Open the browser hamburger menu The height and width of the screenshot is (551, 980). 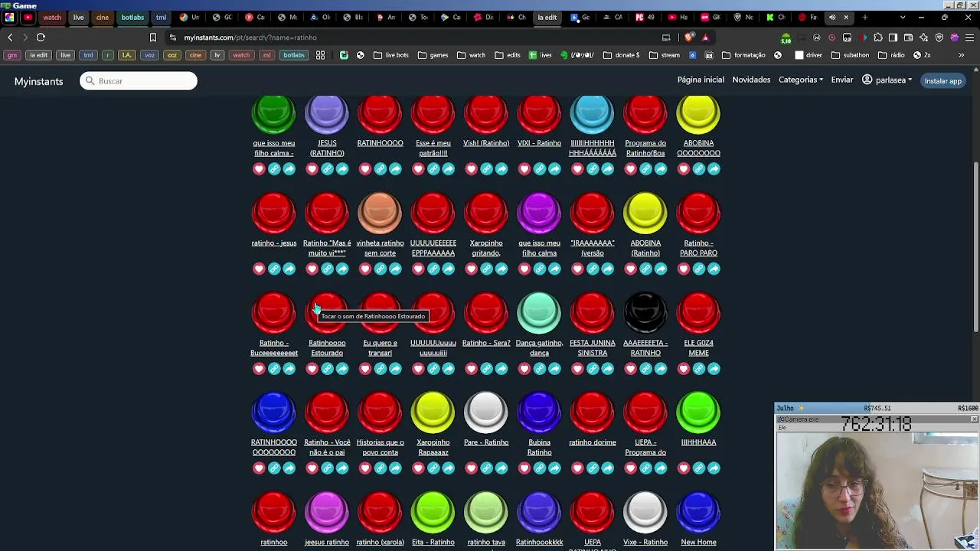(x=969, y=37)
